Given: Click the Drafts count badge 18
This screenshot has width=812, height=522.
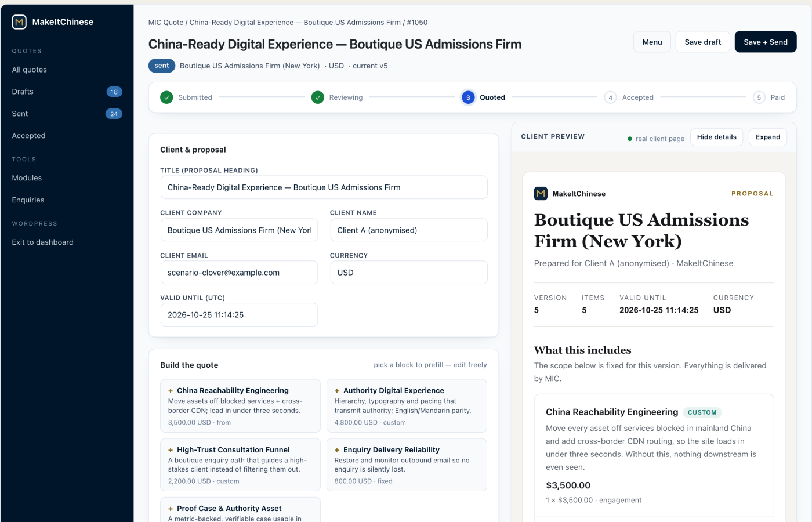Looking at the screenshot, I should tap(114, 92).
